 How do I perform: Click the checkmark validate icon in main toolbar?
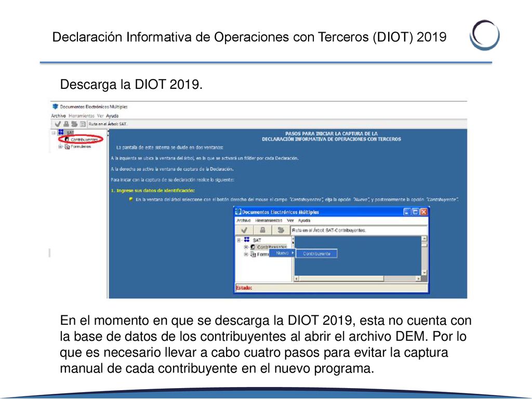pyautogui.click(x=58, y=124)
